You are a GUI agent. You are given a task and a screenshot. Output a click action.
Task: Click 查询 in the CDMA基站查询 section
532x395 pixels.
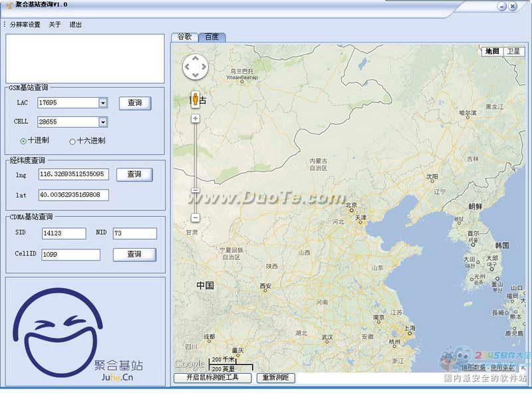click(134, 255)
